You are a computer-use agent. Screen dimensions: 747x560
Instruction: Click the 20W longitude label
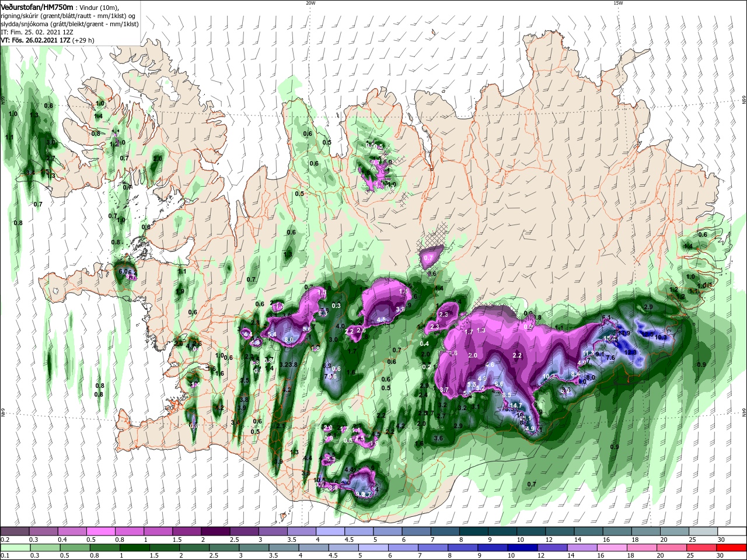click(x=310, y=3)
